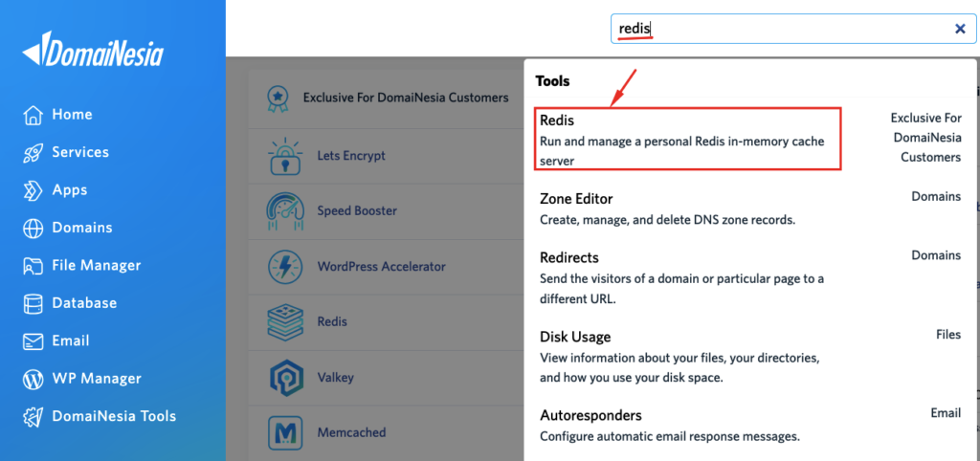Open the Speed Booster tool link
The height and width of the screenshot is (461, 980).
tap(357, 211)
